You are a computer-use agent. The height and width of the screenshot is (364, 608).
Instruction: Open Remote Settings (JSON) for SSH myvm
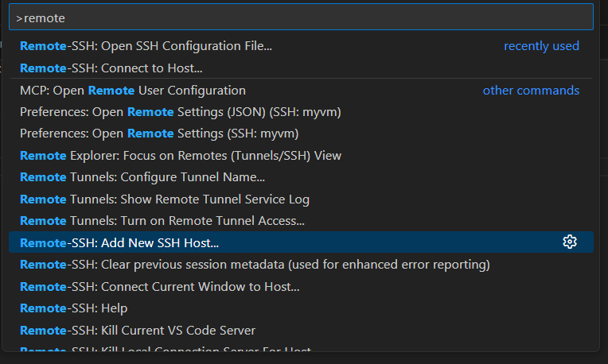(x=181, y=112)
